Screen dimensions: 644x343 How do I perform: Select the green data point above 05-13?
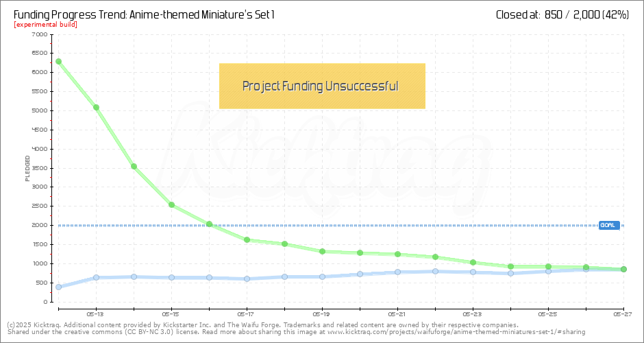coord(97,107)
